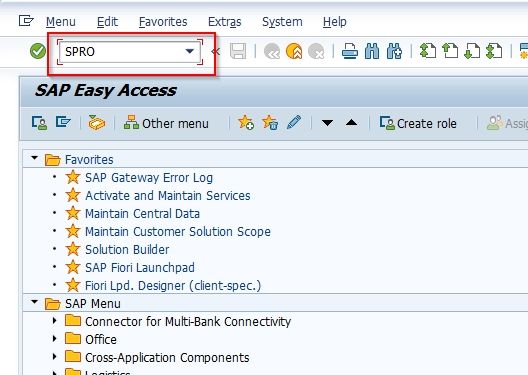Click the SAP Business Workplace icon

[x=97, y=123]
